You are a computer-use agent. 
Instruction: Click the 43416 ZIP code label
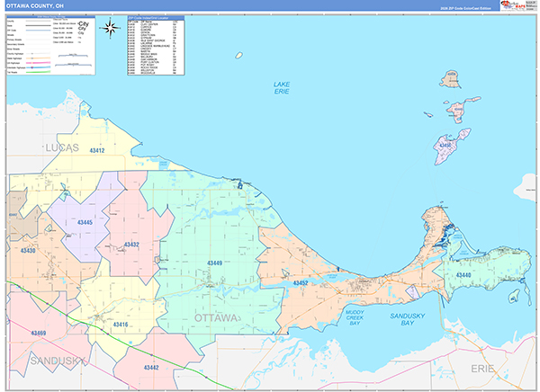[x=121, y=325]
